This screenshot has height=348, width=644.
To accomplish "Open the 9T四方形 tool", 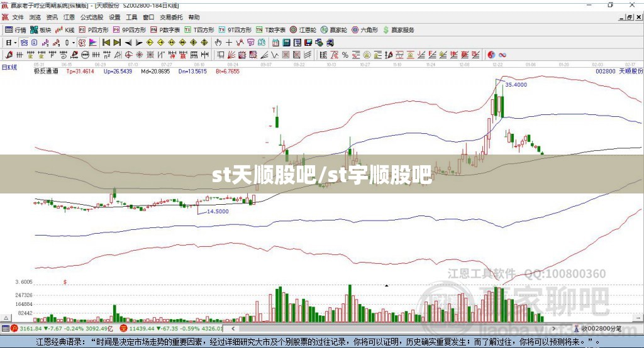I will click(235, 30).
